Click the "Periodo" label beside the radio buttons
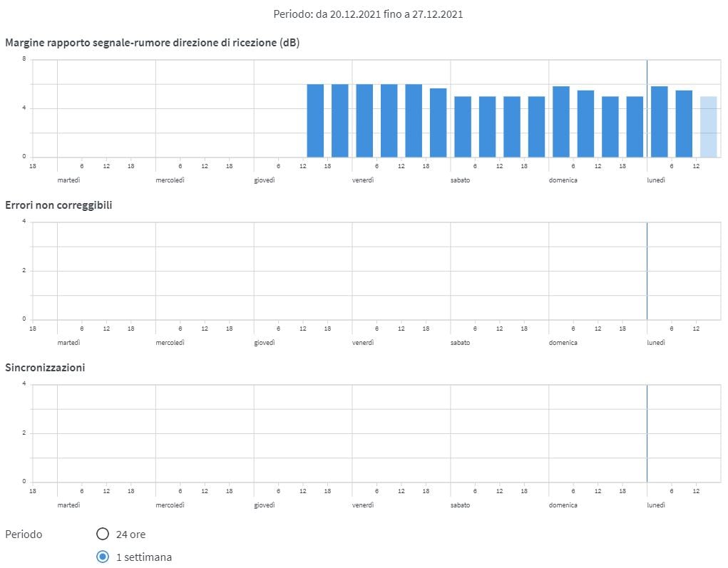 (24, 534)
